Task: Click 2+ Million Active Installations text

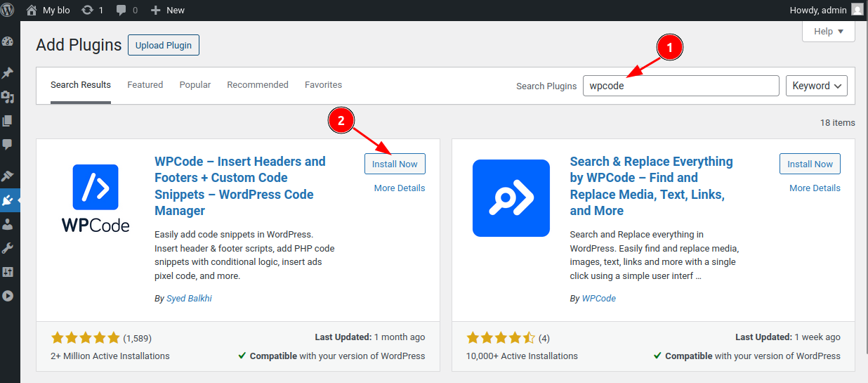Action: pos(110,356)
